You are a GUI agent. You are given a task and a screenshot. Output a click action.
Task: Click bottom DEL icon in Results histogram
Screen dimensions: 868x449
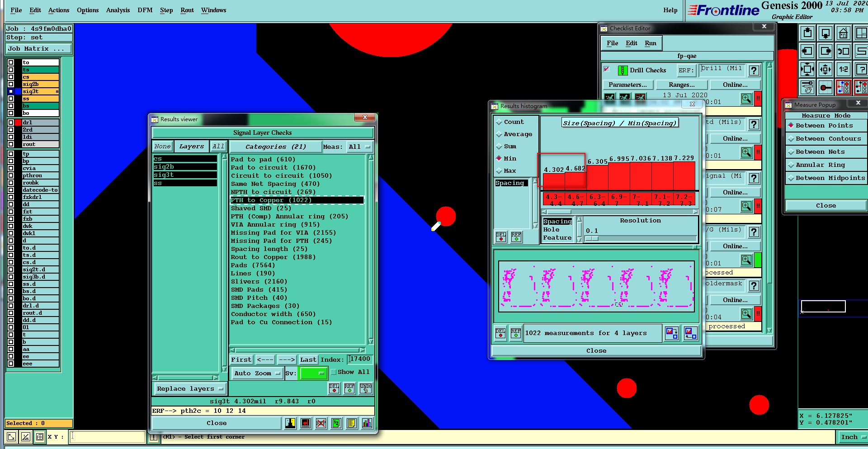500,333
